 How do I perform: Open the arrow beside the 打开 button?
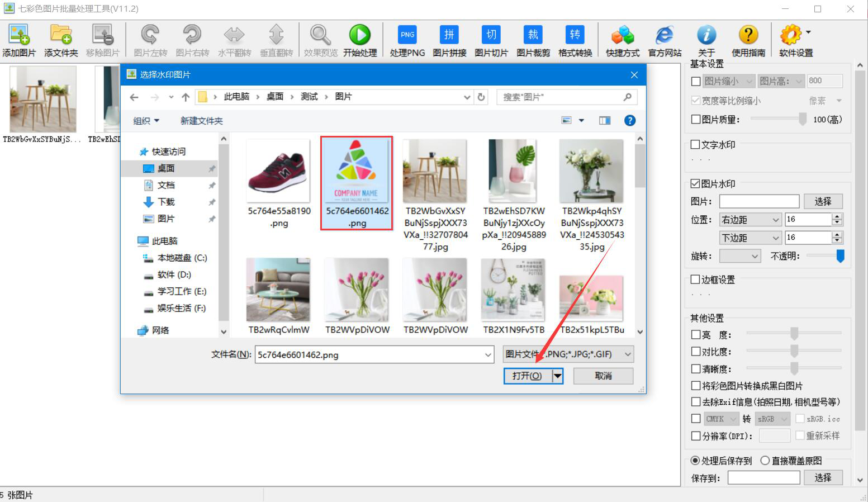coord(557,376)
